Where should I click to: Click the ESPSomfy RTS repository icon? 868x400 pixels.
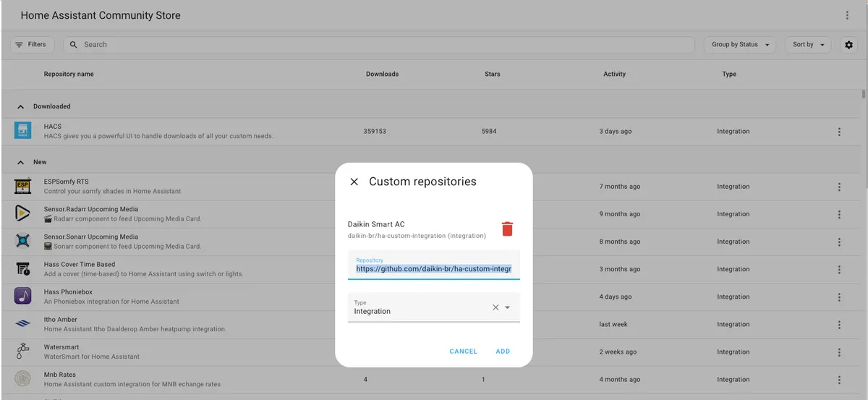23,187
